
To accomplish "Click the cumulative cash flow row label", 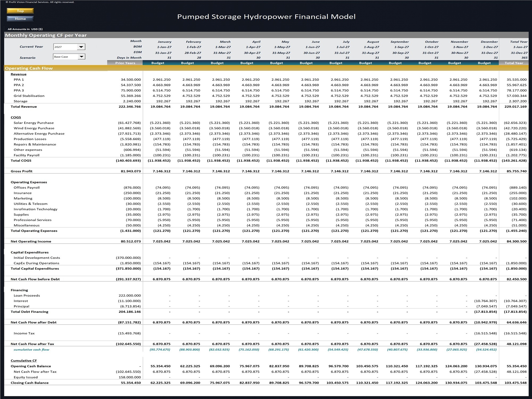I will (31, 350).
